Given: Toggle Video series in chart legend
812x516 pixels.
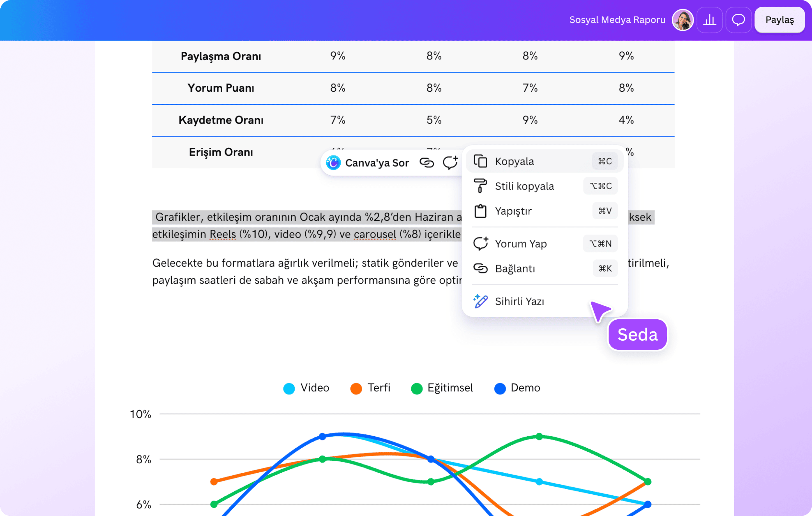Looking at the screenshot, I should click(x=306, y=388).
